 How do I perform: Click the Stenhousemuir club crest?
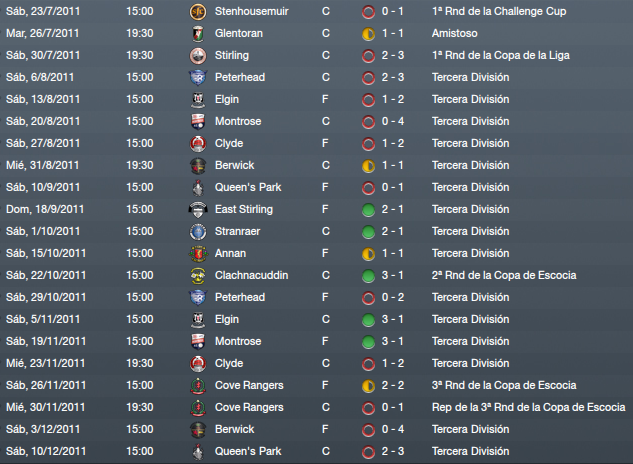198,12
